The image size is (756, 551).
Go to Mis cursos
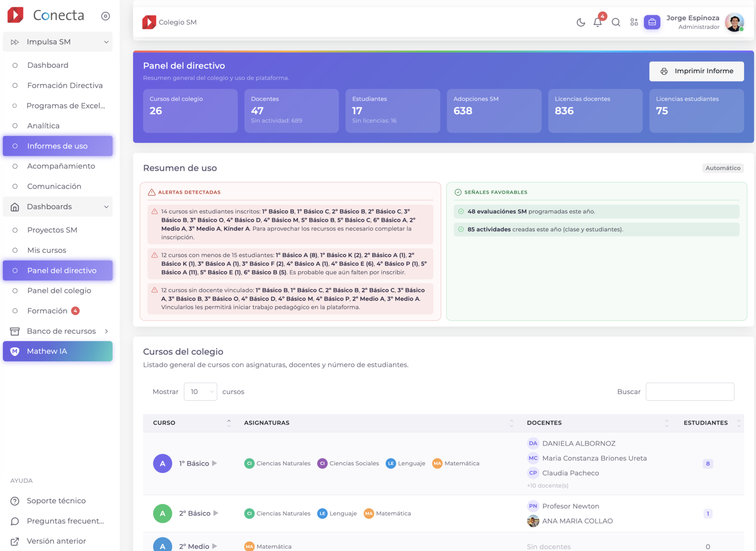[58, 250]
